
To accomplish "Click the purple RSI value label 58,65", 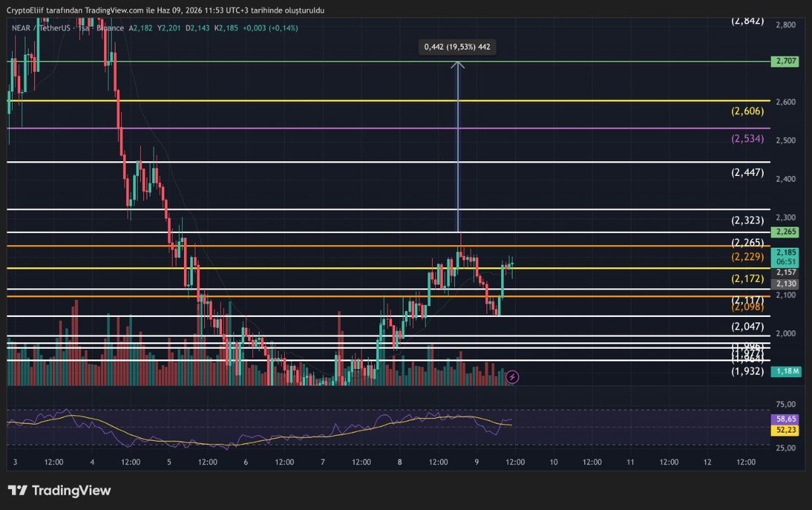I will (784, 420).
